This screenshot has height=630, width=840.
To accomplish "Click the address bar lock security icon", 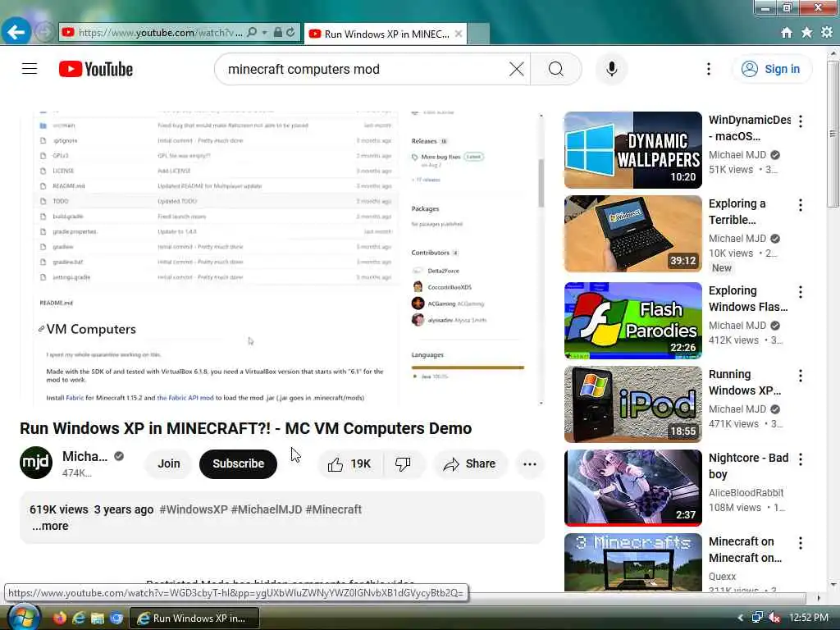I will click(277, 33).
